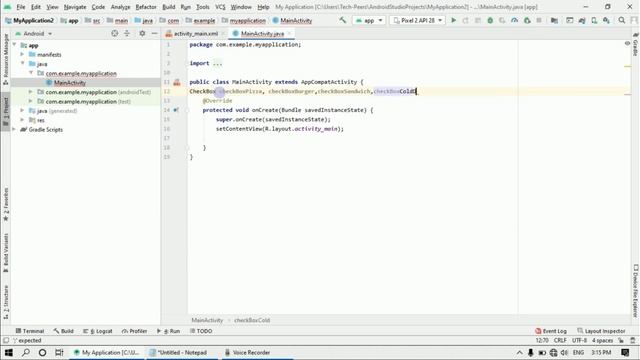Toggle the Project tool window tab
Screen dimensions: 640x360
pos(6,111)
